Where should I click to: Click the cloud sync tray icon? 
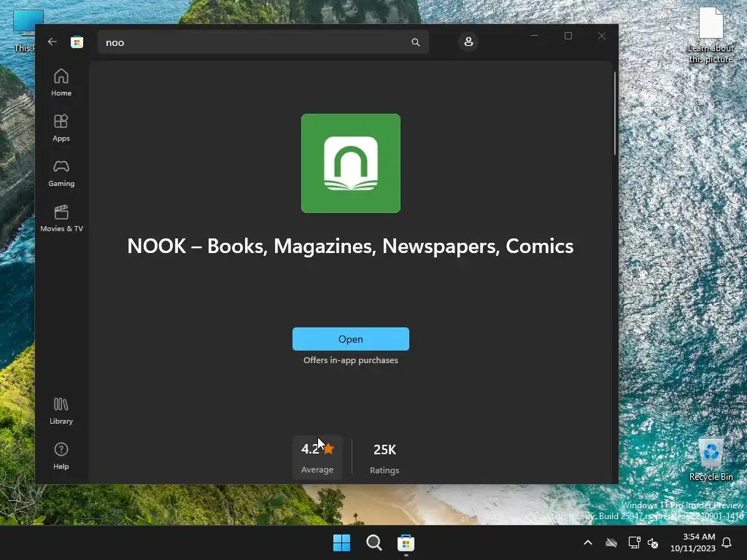(611, 542)
